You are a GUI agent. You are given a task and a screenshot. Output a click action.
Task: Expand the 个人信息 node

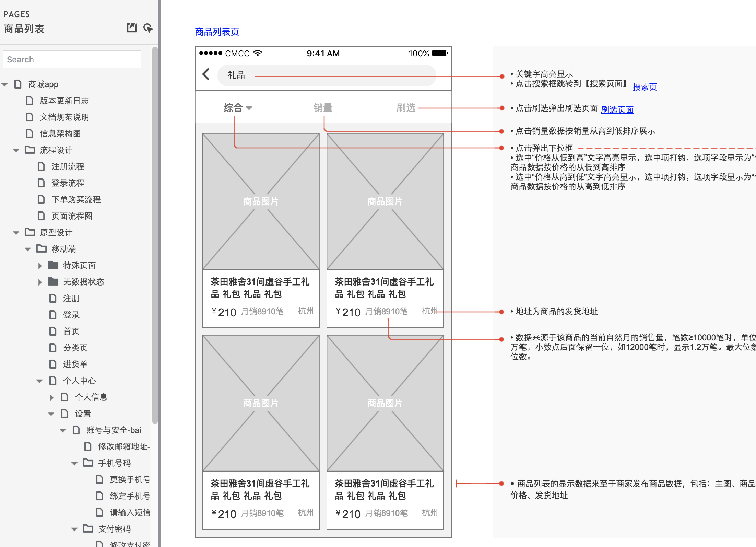point(51,397)
